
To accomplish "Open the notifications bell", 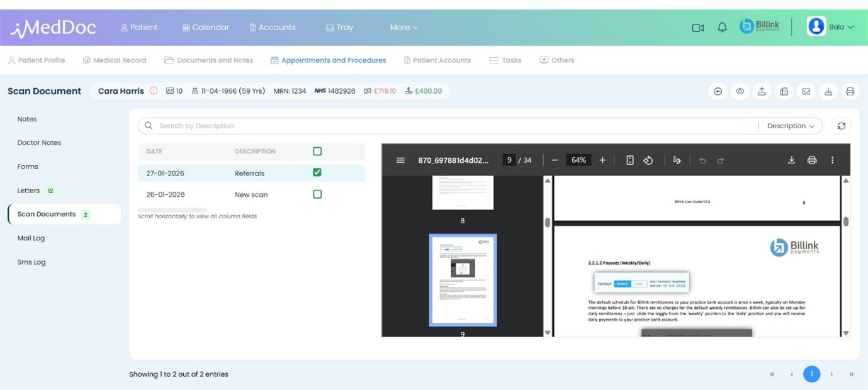I will click(722, 28).
